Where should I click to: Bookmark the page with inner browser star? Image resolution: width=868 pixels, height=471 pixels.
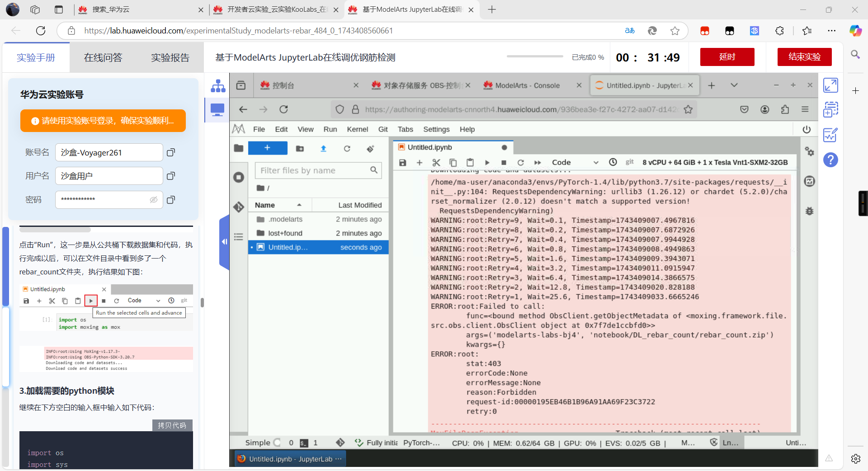(x=688, y=109)
